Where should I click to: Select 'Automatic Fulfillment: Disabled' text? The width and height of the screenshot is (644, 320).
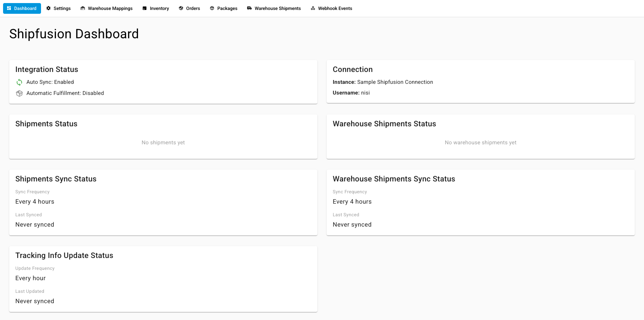[65, 93]
